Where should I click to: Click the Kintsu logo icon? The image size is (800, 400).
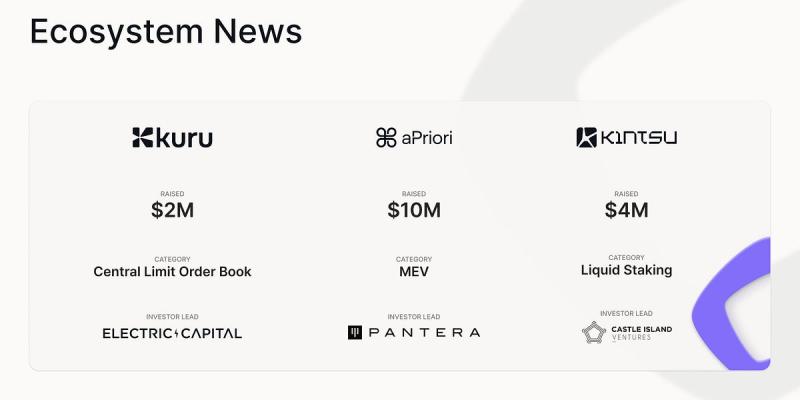point(586,138)
